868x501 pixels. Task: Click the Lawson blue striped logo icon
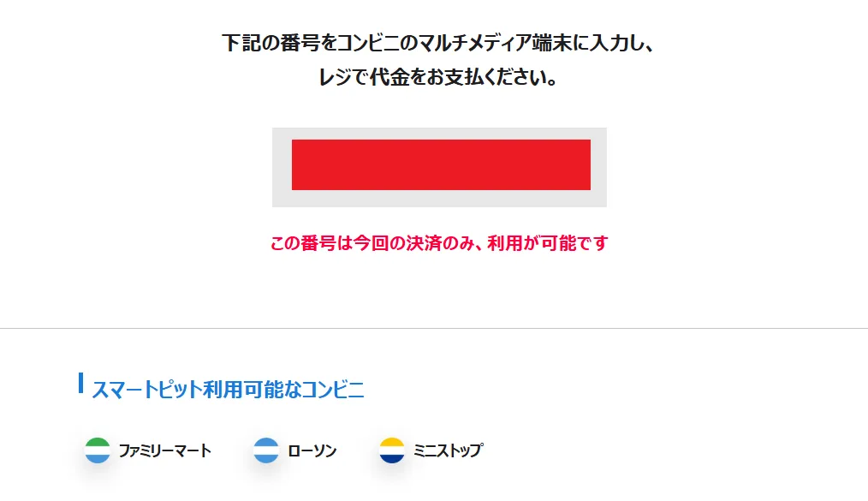(x=266, y=450)
